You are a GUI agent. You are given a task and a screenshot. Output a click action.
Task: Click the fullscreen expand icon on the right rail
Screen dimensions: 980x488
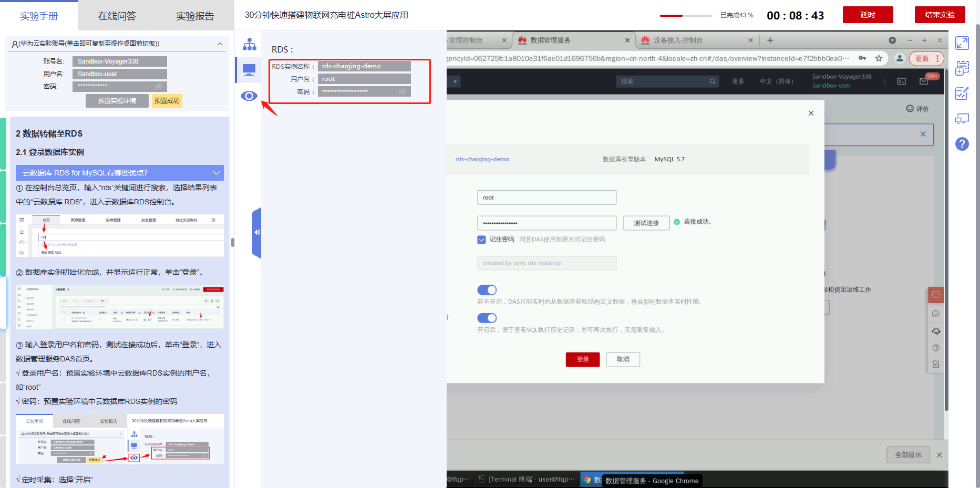pyautogui.click(x=962, y=43)
